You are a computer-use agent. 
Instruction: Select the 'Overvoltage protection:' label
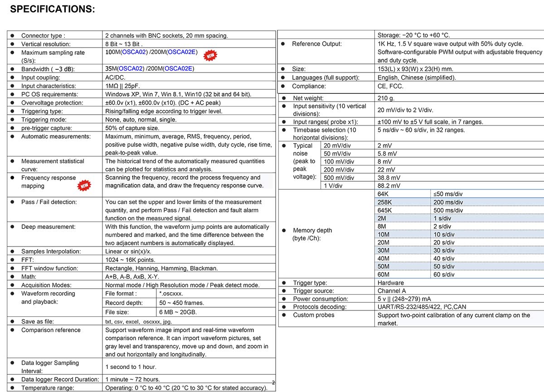[x=52, y=102]
